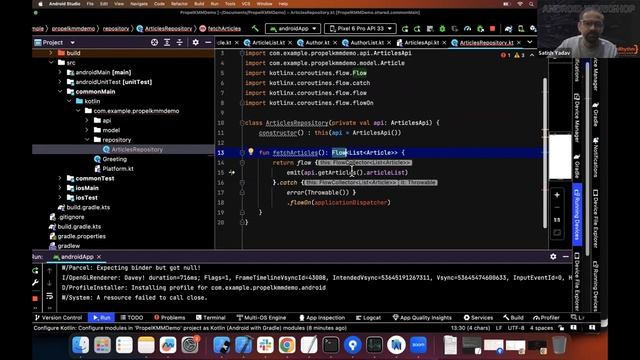Open the Terminal tool window

(x=211, y=318)
